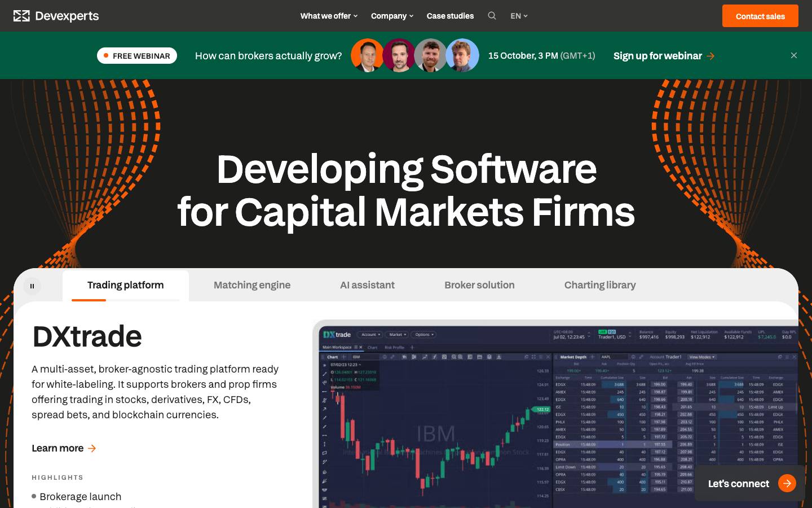The width and height of the screenshot is (812, 508).
Task: Click 'How can brokers actually grow?' text
Action: [268, 56]
